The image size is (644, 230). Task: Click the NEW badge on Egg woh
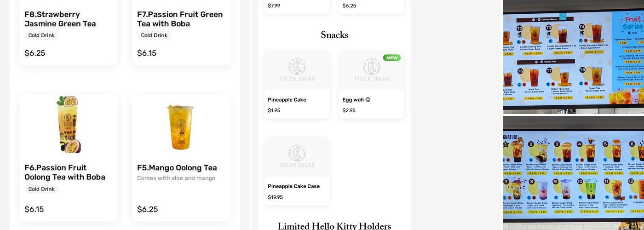(392, 58)
